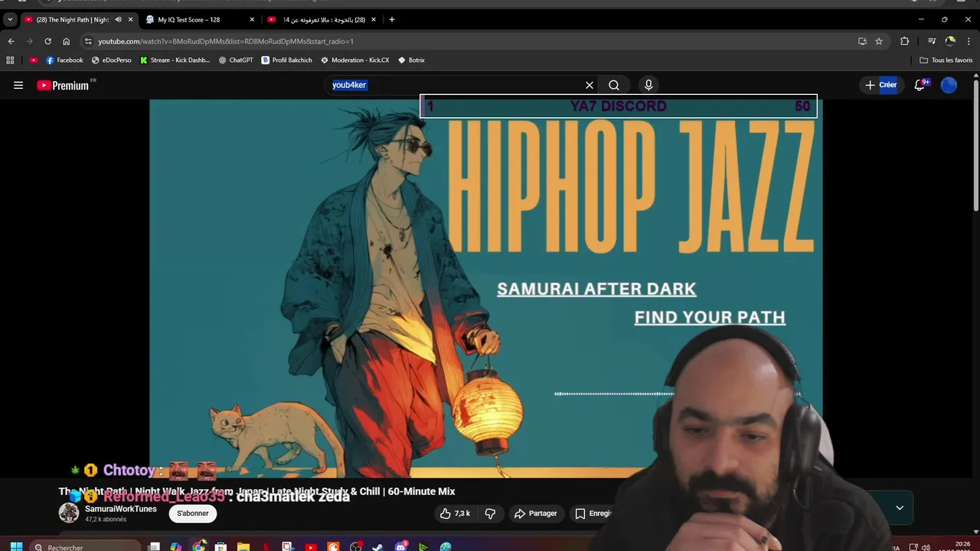Go back in browser history
Screen dimensions: 980x551
coord(11,41)
